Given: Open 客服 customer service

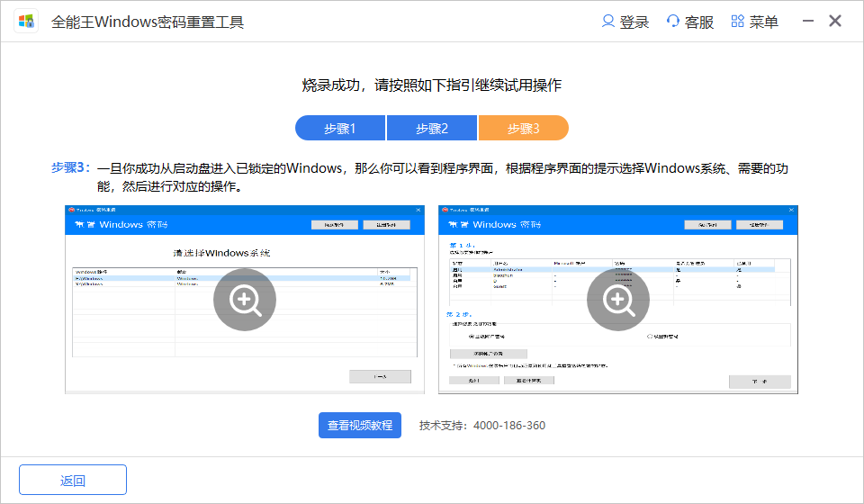Looking at the screenshot, I should (690, 22).
